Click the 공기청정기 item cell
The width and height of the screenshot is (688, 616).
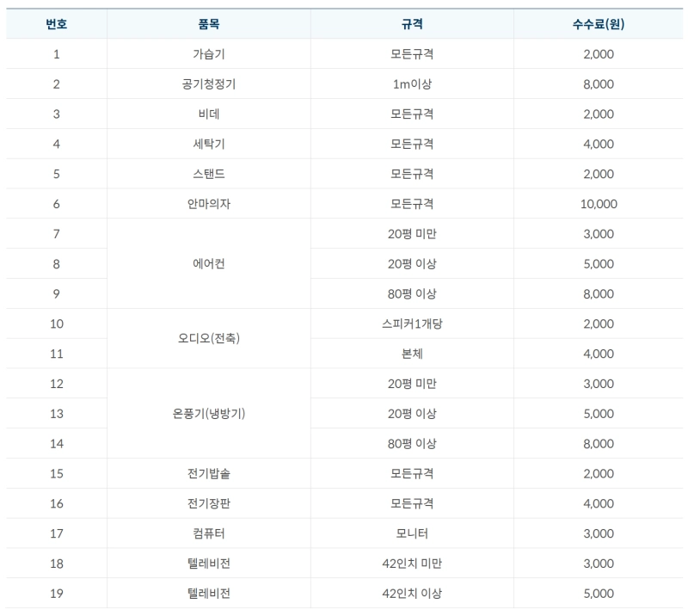[208, 84]
